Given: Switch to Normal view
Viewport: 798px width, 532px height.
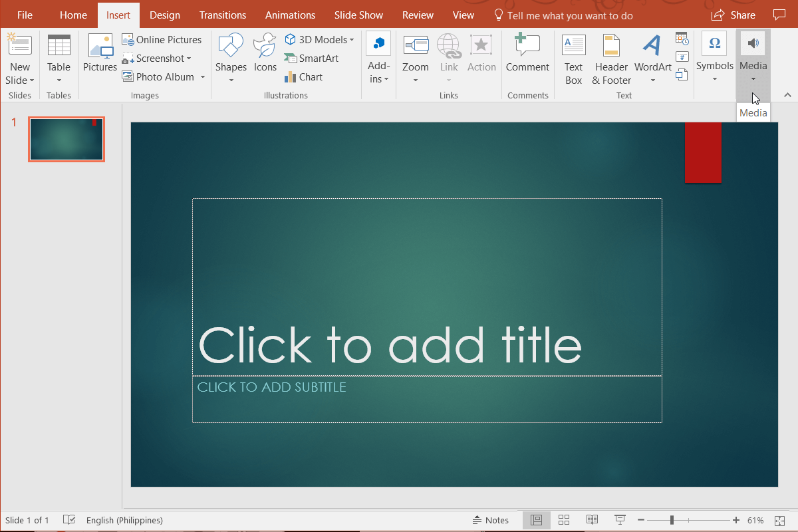Looking at the screenshot, I should pyautogui.click(x=537, y=520).
